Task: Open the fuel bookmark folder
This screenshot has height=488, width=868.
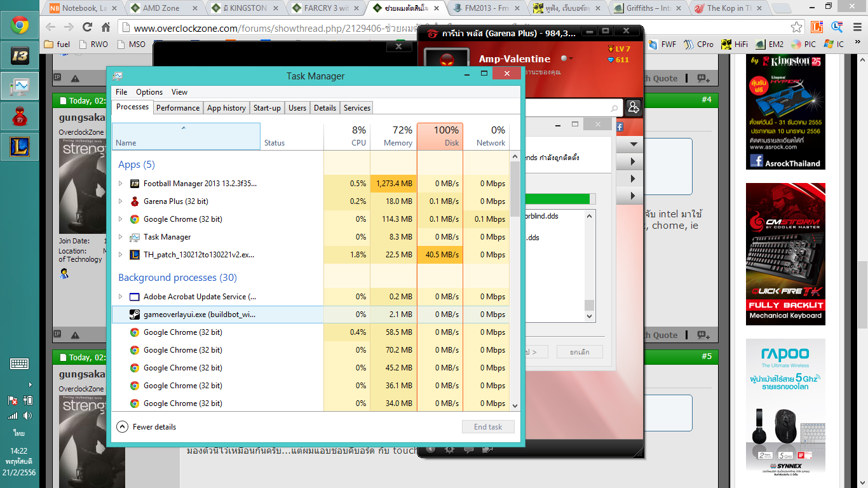Action: click(x=57, y=44)
